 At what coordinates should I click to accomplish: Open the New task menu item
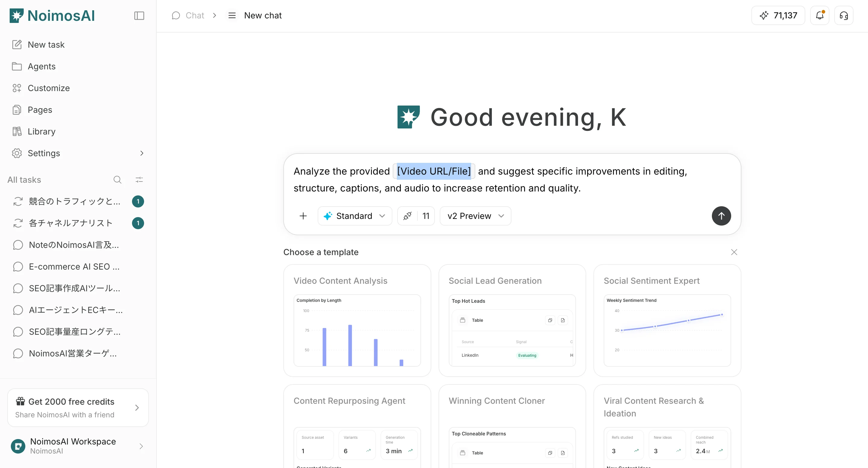78,45
